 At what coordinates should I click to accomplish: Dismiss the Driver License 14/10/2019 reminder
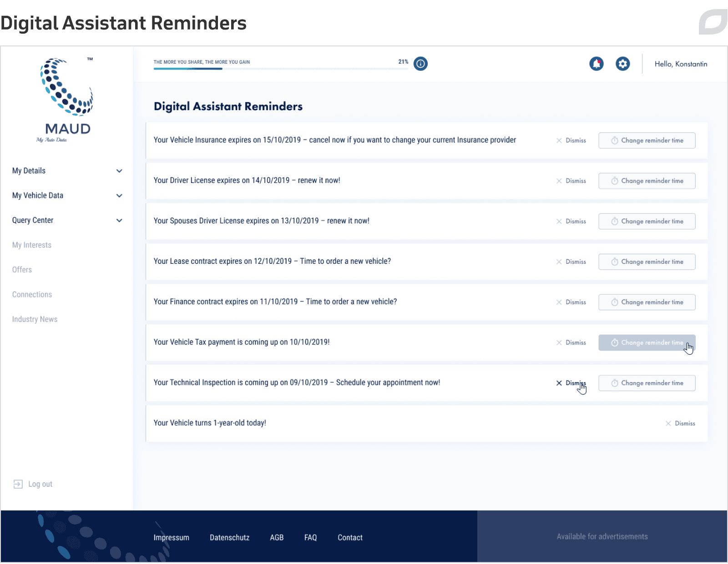click(x=571, y=181)
